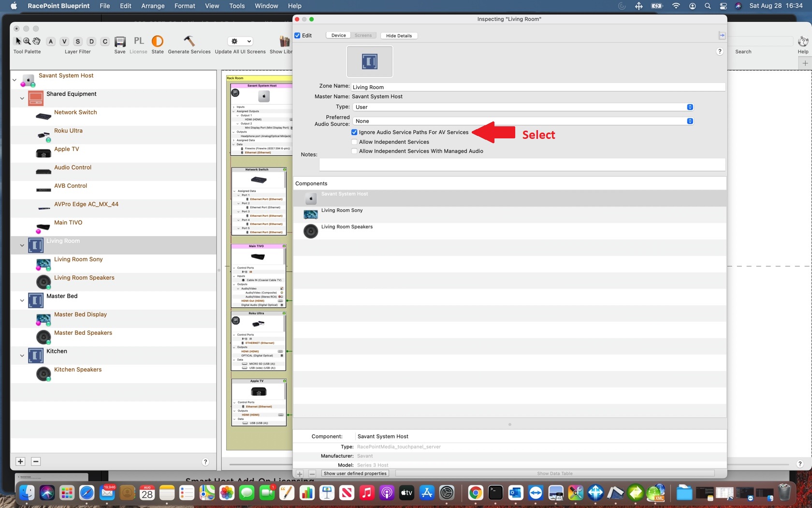Open Finder from the Dock

27,493
